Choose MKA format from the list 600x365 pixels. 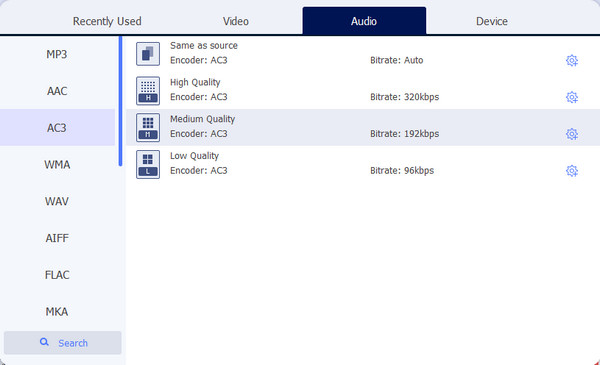pos(57,311)
